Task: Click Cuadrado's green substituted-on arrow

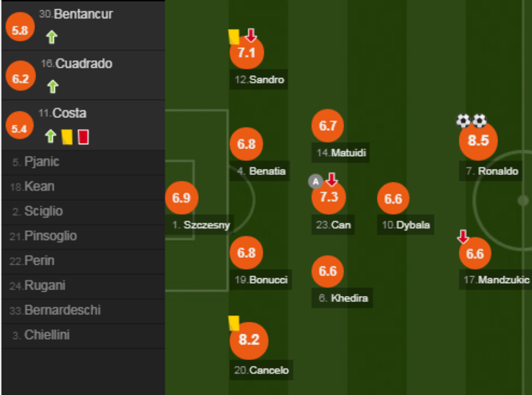Action: coord(52,87)
